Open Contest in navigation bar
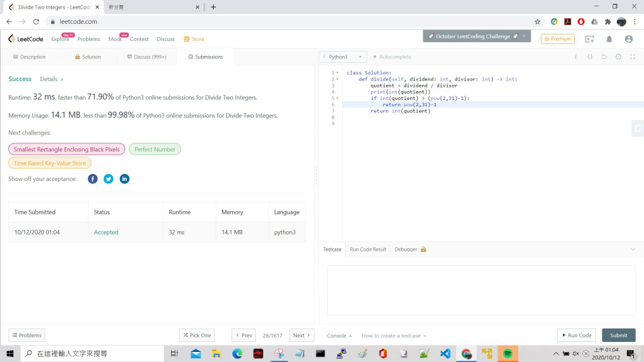Image resolution: width=644 pixels, height=362 pixels. (x=139, y=39)
